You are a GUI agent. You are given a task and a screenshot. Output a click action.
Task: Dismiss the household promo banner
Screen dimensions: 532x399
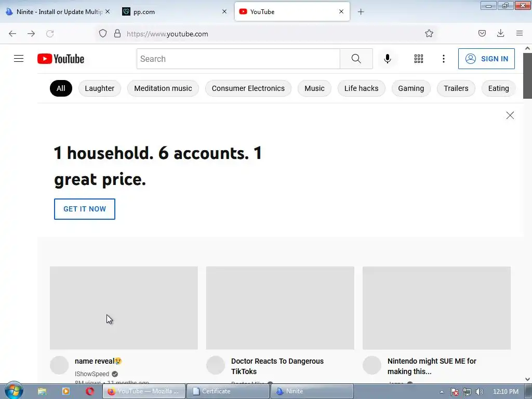510,115
